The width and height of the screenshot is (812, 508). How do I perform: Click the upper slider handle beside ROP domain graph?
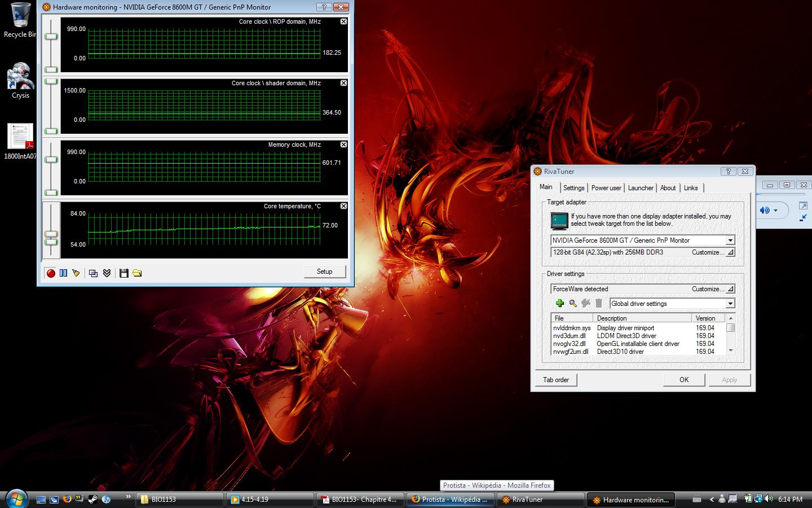(x=51, y=37)
